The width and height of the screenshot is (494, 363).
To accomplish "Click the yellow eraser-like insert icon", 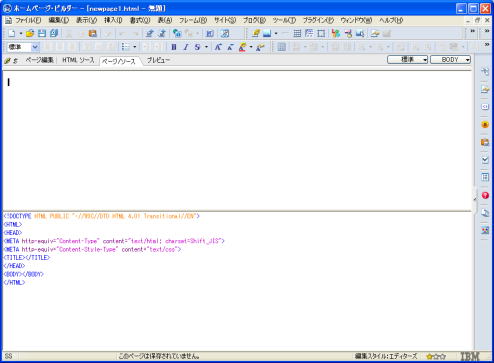I will 256,33.
